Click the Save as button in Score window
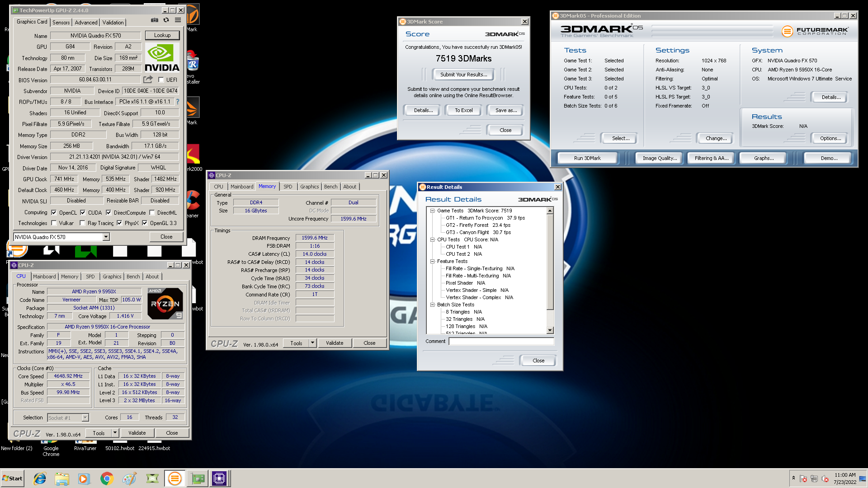 pos(506,110)
